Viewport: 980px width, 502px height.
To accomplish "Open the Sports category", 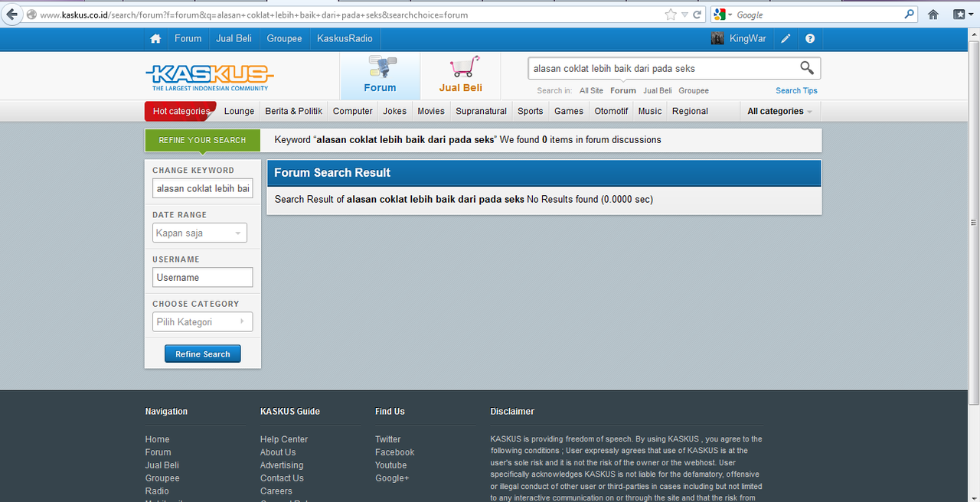I will (x=530, y=111).
